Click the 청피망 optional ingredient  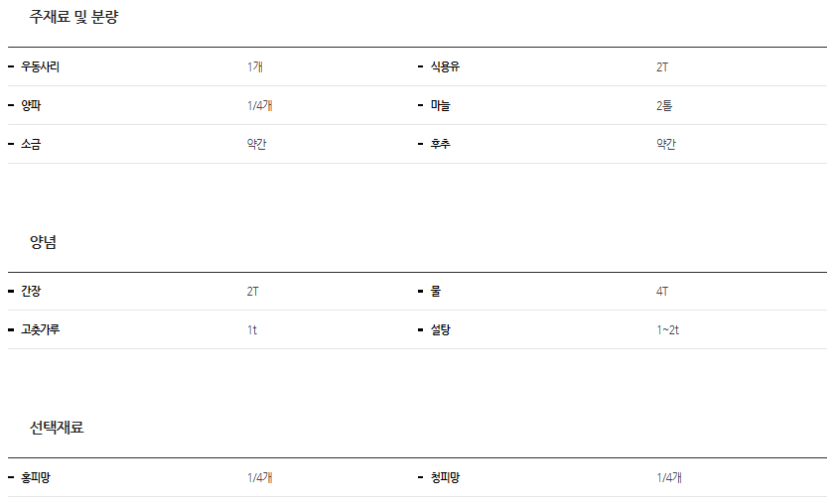coord(445,478)
